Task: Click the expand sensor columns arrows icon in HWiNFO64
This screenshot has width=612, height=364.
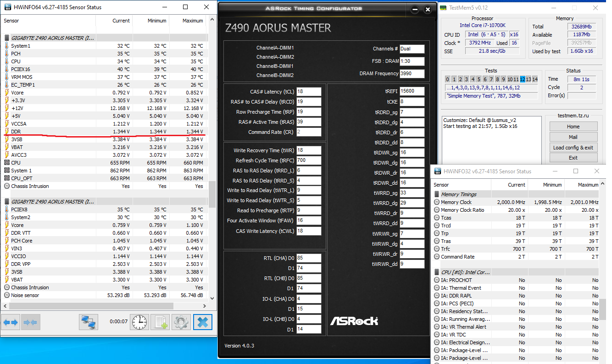Action: 11,322
